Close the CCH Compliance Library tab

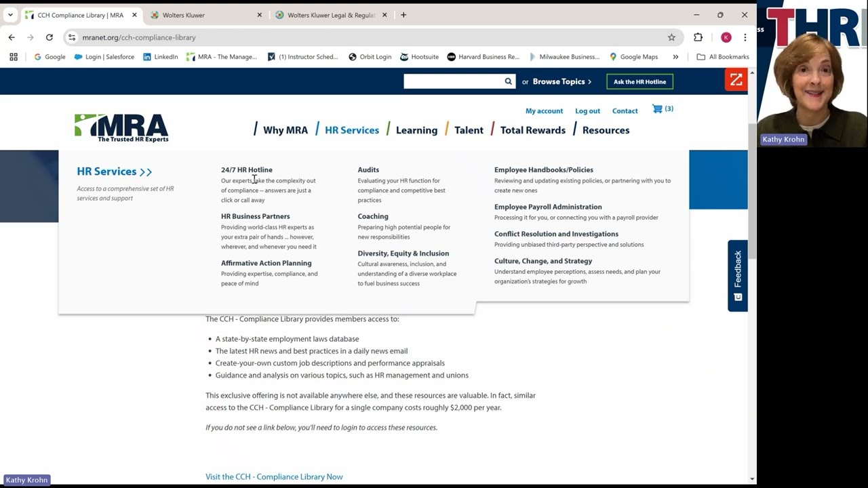tap(134, 15)
